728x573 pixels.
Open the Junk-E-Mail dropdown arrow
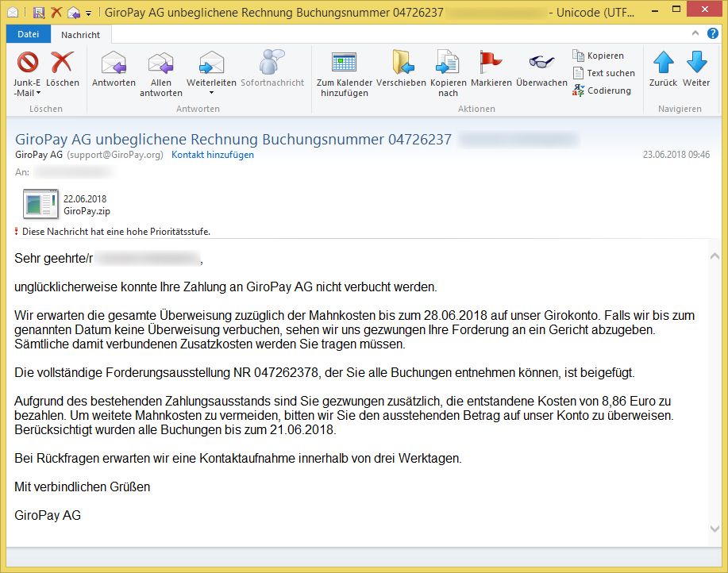coord(39,93)
